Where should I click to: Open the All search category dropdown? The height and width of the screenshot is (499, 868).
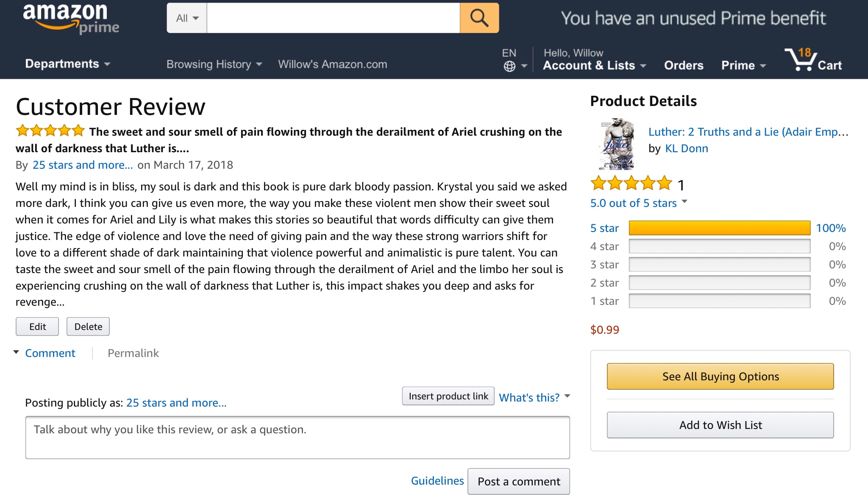click(x=187, y=18)
